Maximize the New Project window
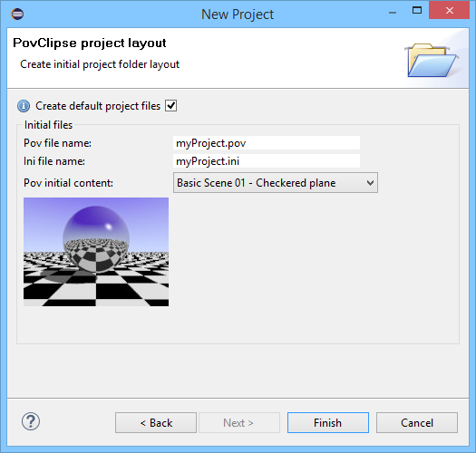Screen dimensions: 476x453 [x=417, y=11]
